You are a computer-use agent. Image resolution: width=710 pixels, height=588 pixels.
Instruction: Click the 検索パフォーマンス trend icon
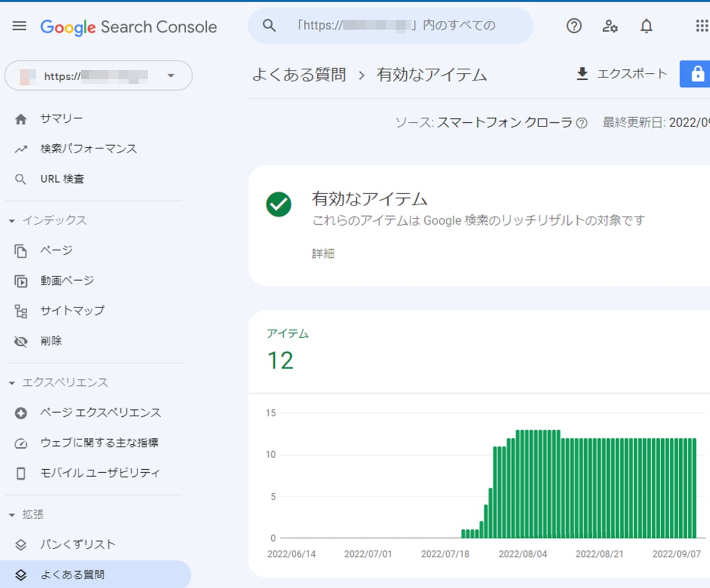21,149
